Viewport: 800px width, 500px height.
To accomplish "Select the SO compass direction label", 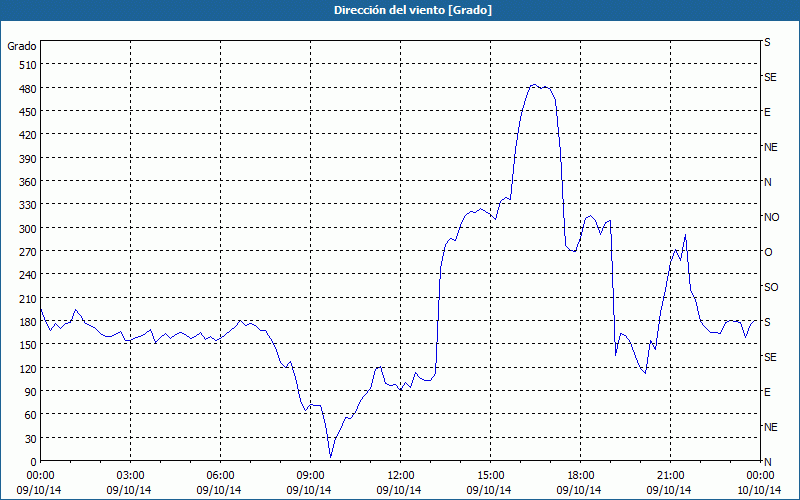I will (x=771, y=287).
